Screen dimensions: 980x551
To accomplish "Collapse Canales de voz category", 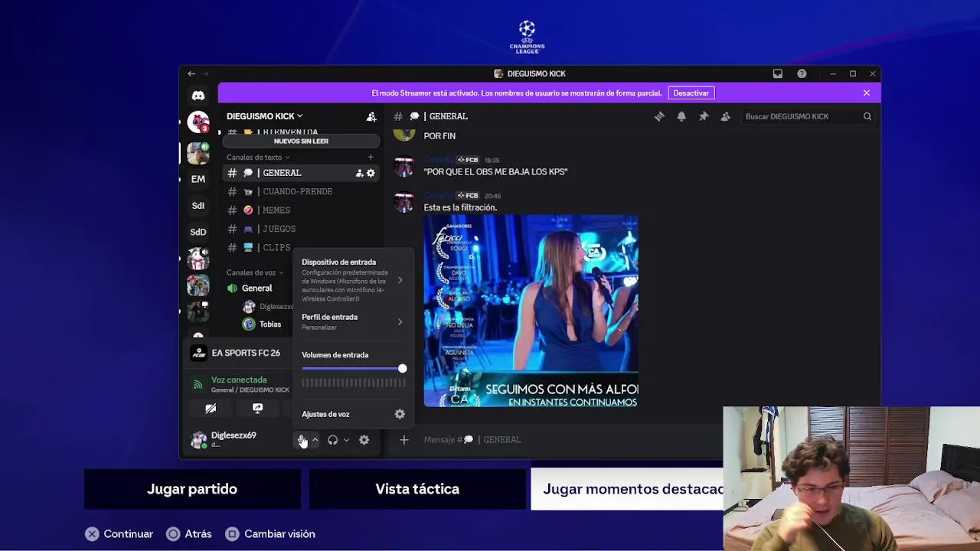I will [255, 272].
